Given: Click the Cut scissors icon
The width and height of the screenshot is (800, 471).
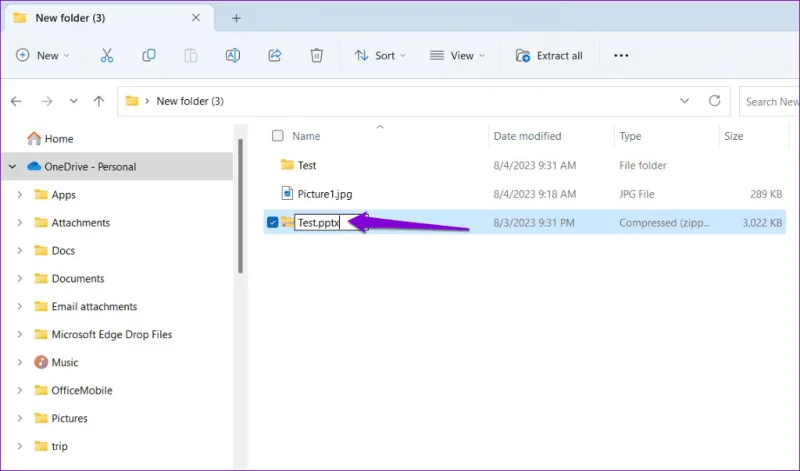Looking at the screenshot, I should 107,55.
